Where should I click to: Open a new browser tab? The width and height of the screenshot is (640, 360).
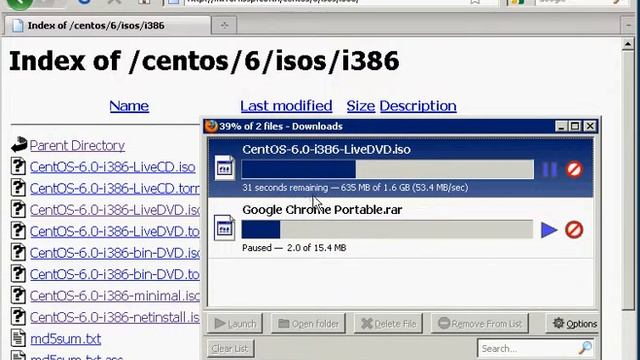tap(224, 25)
